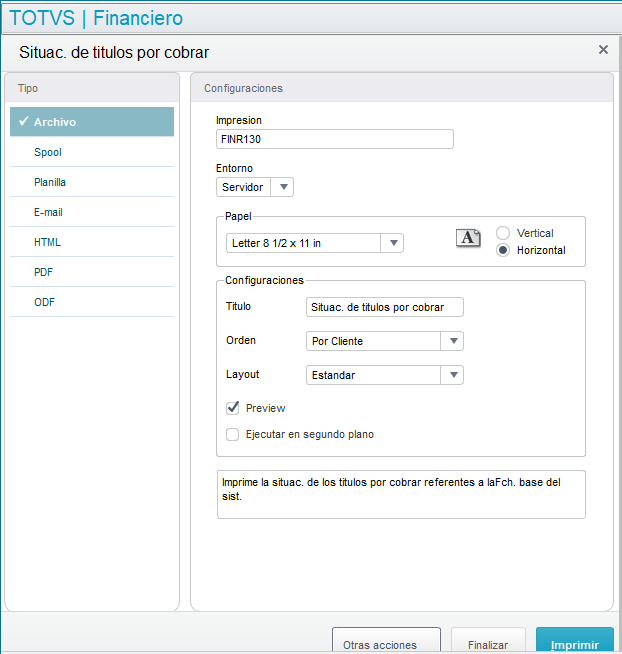622x654 pixels.
Task: Open Otras acciones button
Action: (386, 640)
